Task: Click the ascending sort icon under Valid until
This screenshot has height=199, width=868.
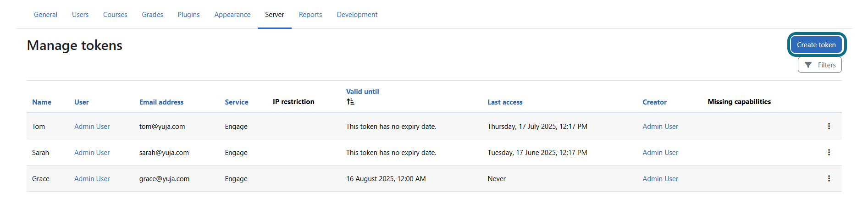Action: (x=350, y=102)
